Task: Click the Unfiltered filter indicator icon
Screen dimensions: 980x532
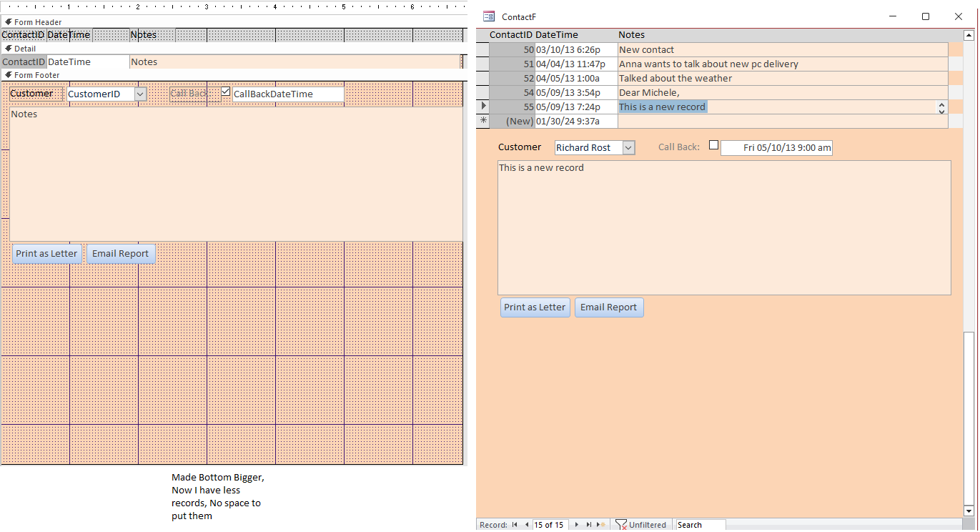Action: 621,525
